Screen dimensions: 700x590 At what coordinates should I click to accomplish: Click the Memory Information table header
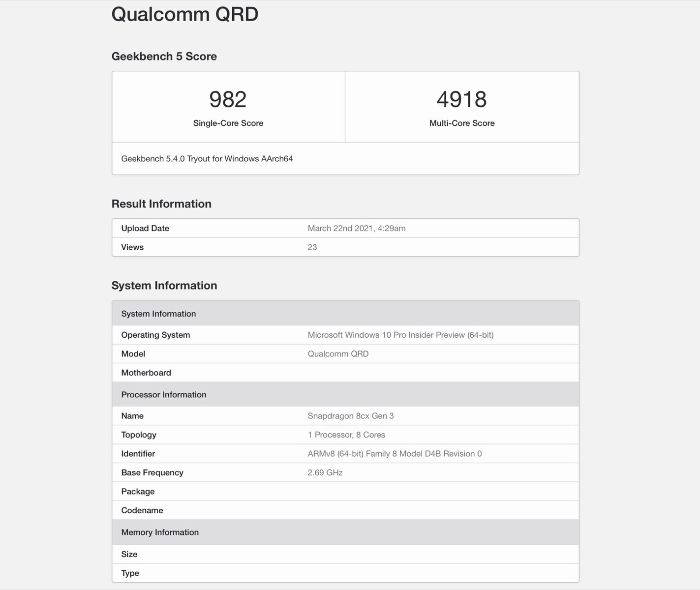[x=345, y=532]
